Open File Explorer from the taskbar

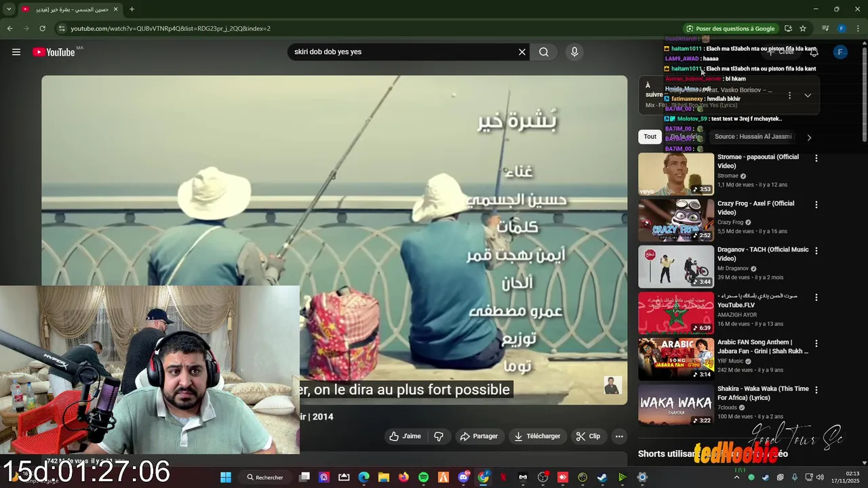384,477
